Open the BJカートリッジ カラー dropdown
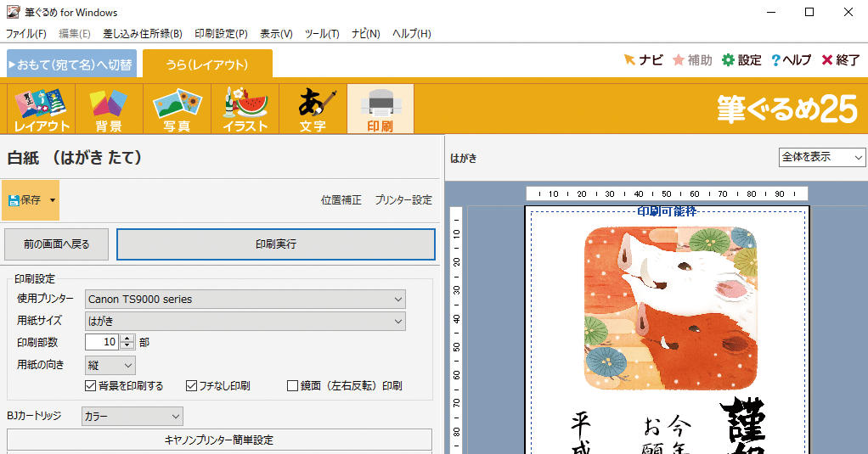 132,417
